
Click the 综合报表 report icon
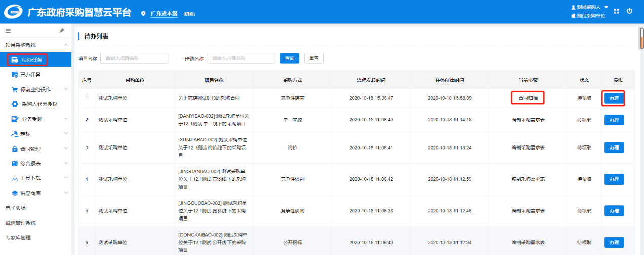[x=15, y=164]
